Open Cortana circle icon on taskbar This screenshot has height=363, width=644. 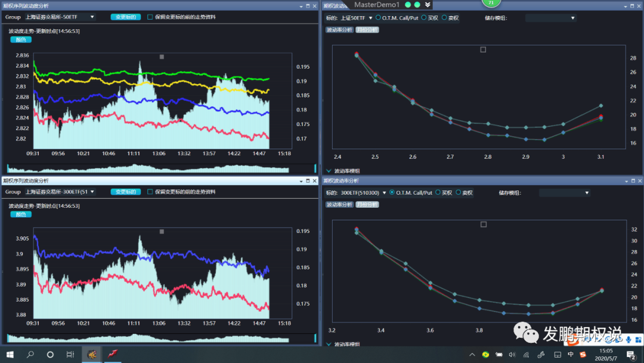click(x=50, y=355)
